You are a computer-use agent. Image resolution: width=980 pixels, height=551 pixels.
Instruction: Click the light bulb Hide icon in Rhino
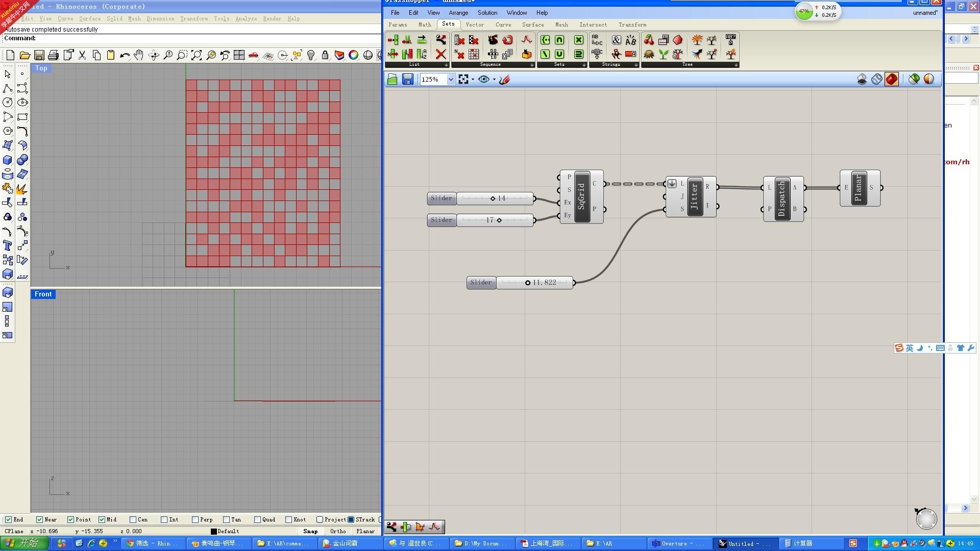pos(310,55)
